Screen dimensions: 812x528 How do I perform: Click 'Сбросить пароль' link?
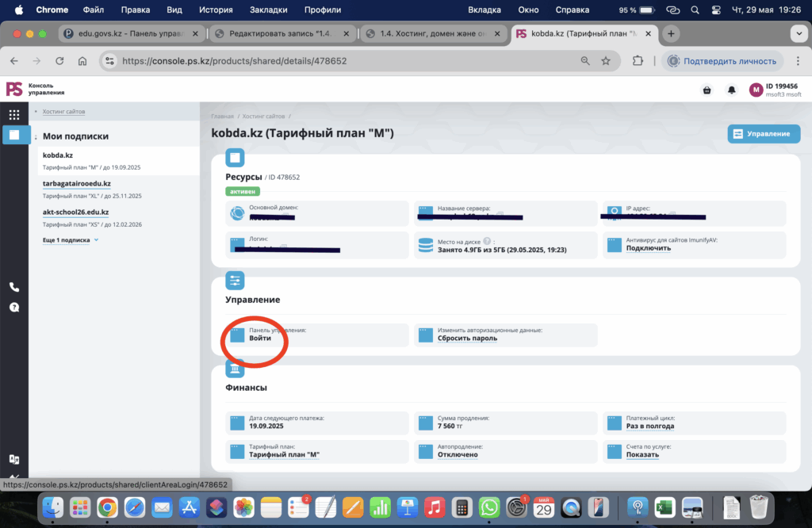pyautogui.click(x=467, y=338)
